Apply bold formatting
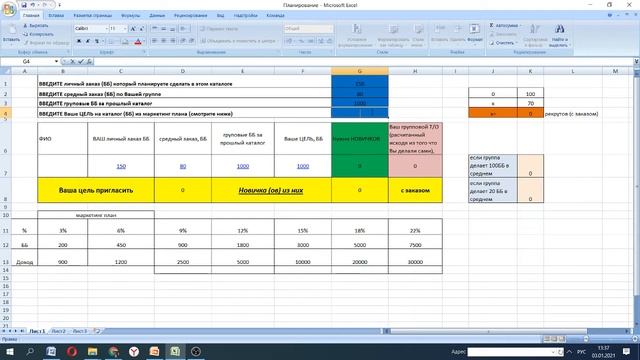Image resolution: width=640 pixels, height=360 pixels. [79, 41]
